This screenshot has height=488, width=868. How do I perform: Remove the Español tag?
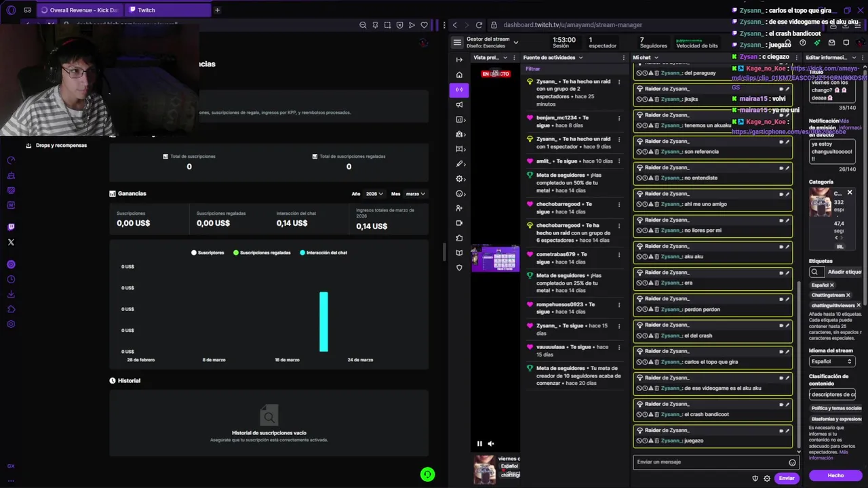[x=832, y=285]
